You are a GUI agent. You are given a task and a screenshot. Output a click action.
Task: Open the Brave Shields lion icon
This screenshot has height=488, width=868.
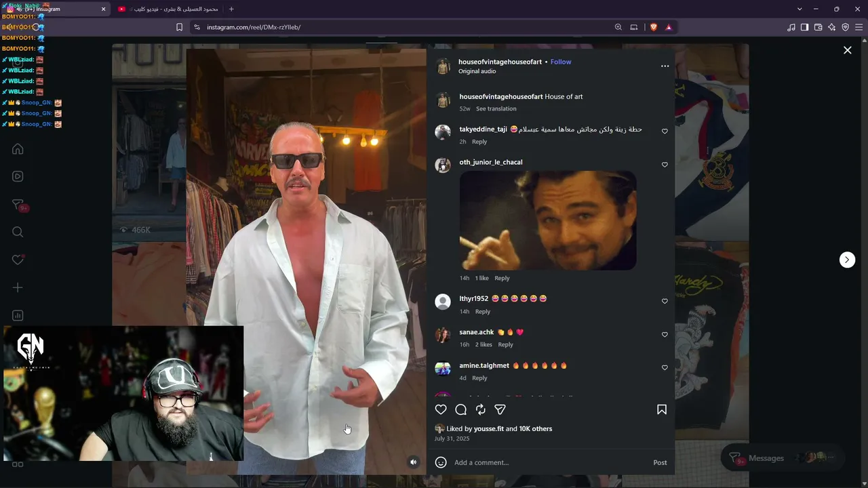[654, 27]
